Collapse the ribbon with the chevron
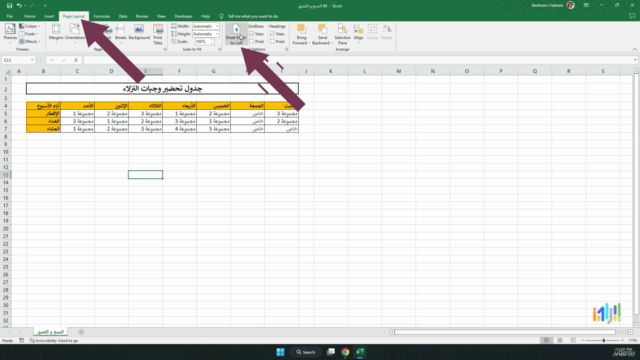 (x=634, y=49)
